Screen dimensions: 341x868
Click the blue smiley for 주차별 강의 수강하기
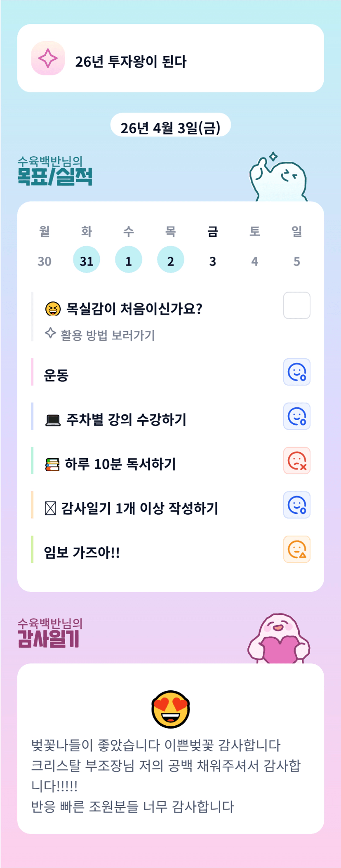click(x=296, y=416)
